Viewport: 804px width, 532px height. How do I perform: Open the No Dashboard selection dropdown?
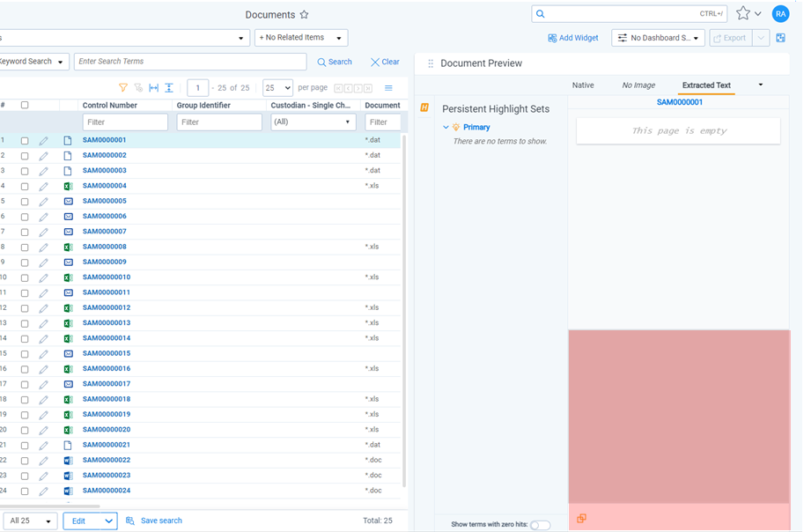[x=658, y=38]
